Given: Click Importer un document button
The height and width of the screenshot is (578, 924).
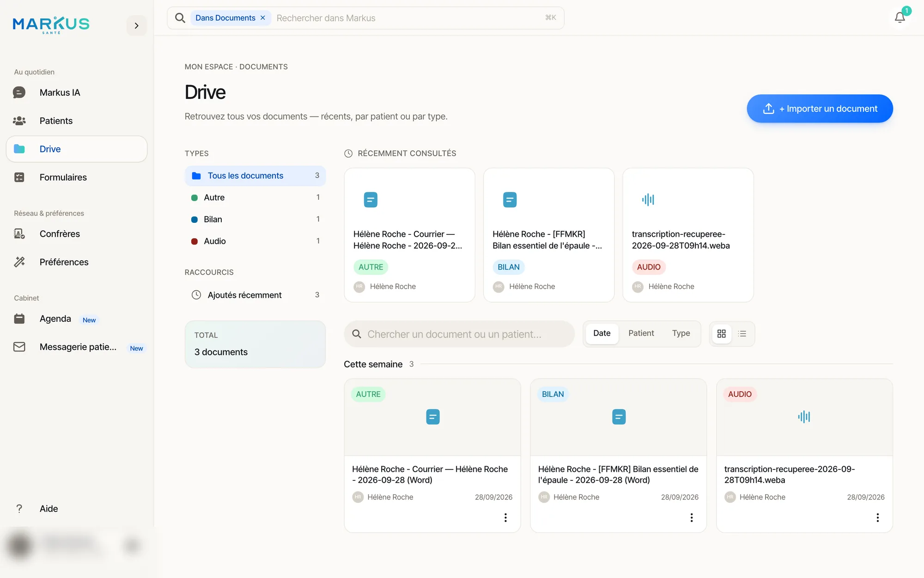Looking at the screenshot, I should tap(820, 109).
